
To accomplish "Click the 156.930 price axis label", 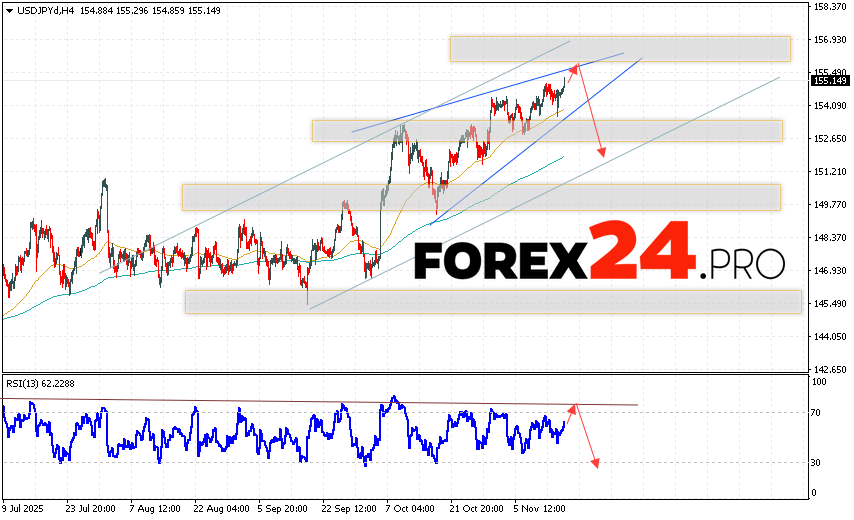I will (830, 40).
